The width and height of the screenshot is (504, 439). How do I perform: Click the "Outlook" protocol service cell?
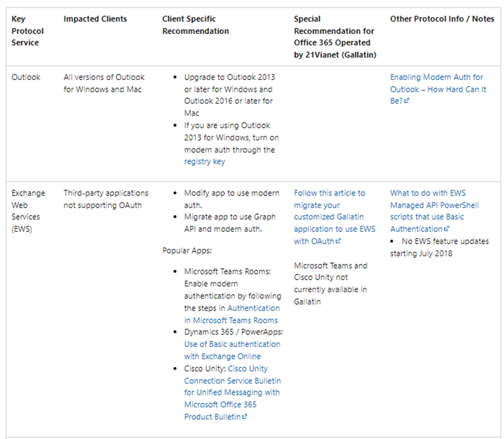click(x=26, y=77)
